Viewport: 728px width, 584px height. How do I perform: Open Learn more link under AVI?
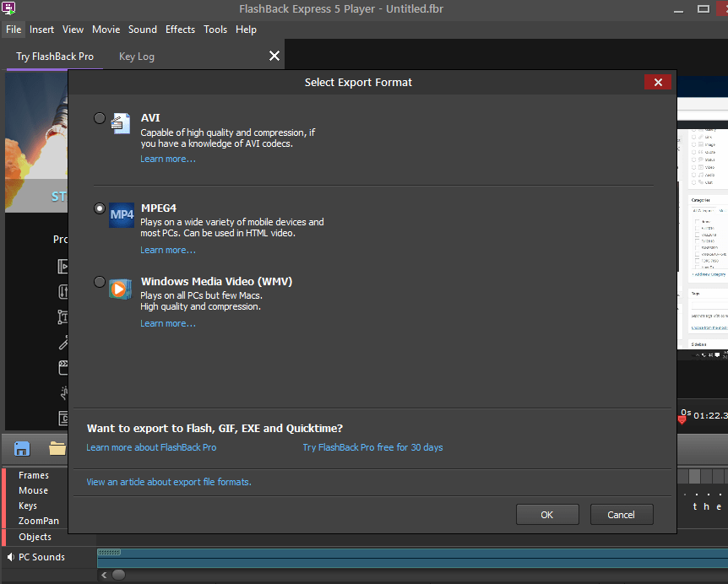(168, 160)
